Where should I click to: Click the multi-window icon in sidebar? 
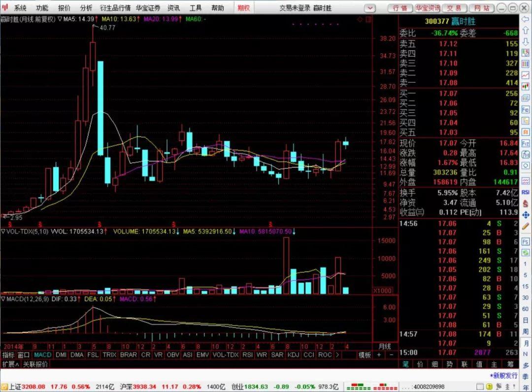click(x=525, y=98)
